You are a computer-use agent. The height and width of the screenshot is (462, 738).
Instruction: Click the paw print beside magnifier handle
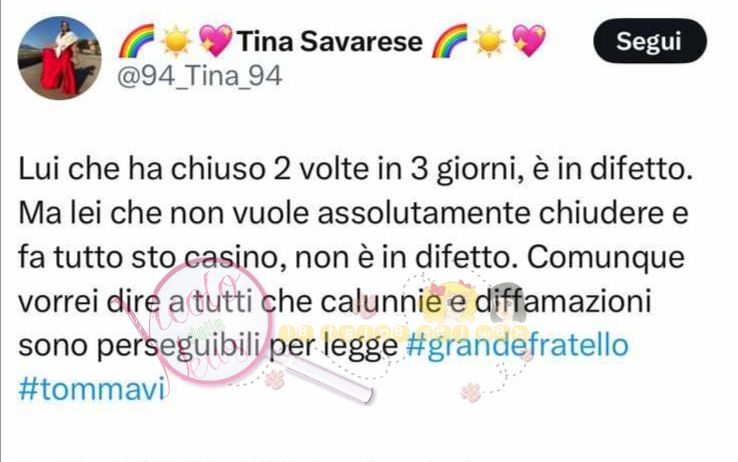point(274,380)
